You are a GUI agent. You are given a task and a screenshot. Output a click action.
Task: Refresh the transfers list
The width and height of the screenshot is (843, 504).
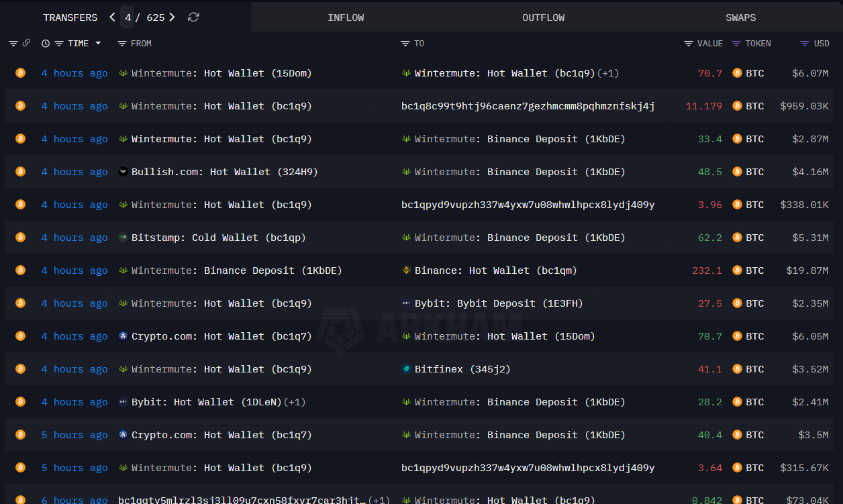(193, 17)
